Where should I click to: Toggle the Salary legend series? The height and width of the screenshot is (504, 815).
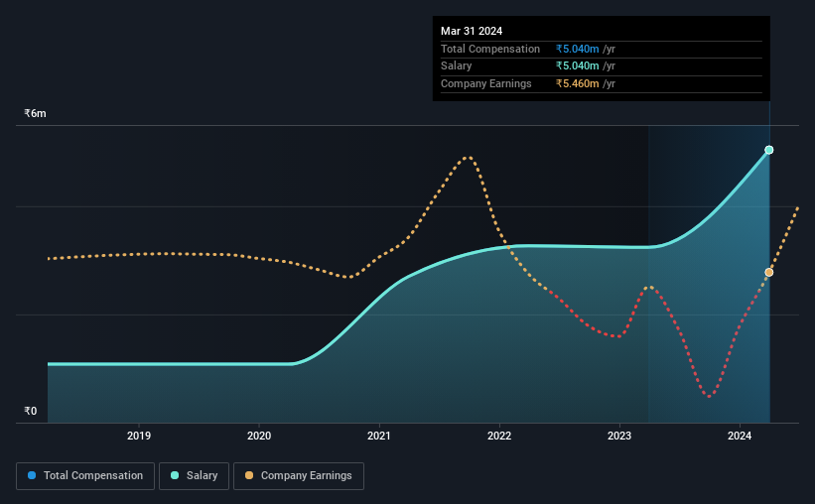(x=194, y=475)
